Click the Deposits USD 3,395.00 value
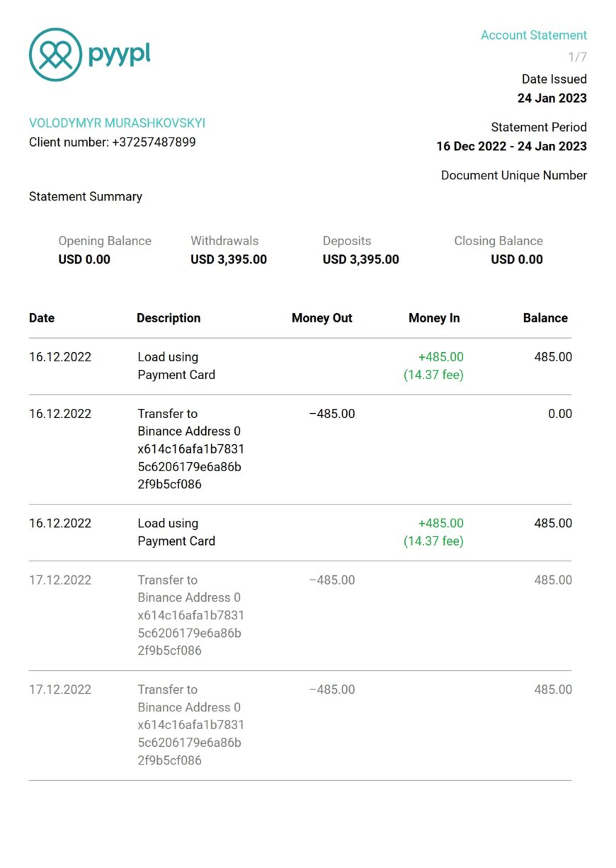 pyautogui.click(x=361, y=259)
